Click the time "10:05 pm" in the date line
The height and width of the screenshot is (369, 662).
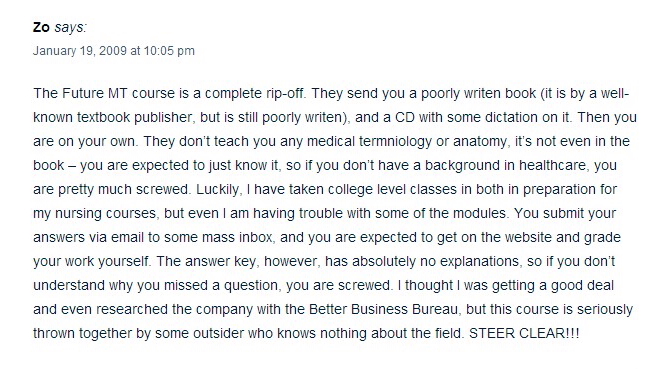(169, 51)
